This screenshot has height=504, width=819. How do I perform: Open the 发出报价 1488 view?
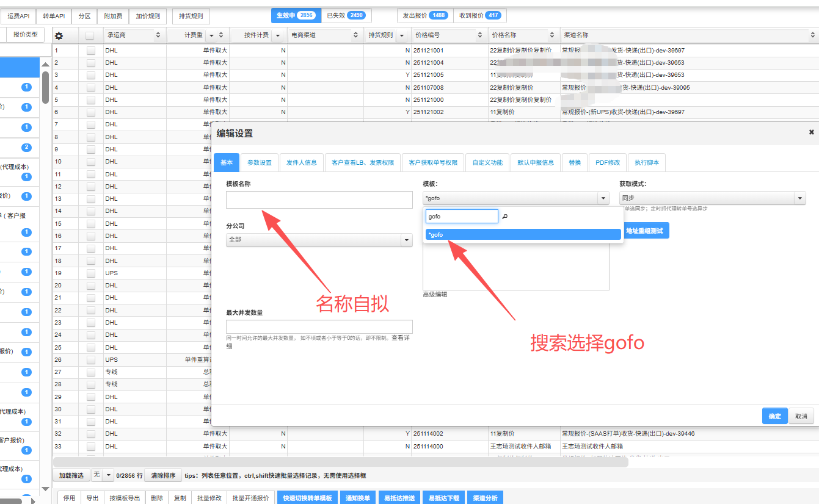tap(425, 15)
